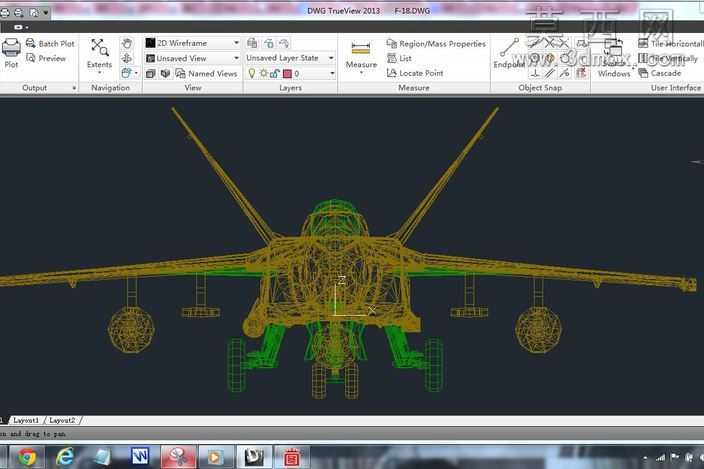704x469 pixels.
Task: Click the DWG TrueView taskbar icon
Action: click(x=254, y=457)
